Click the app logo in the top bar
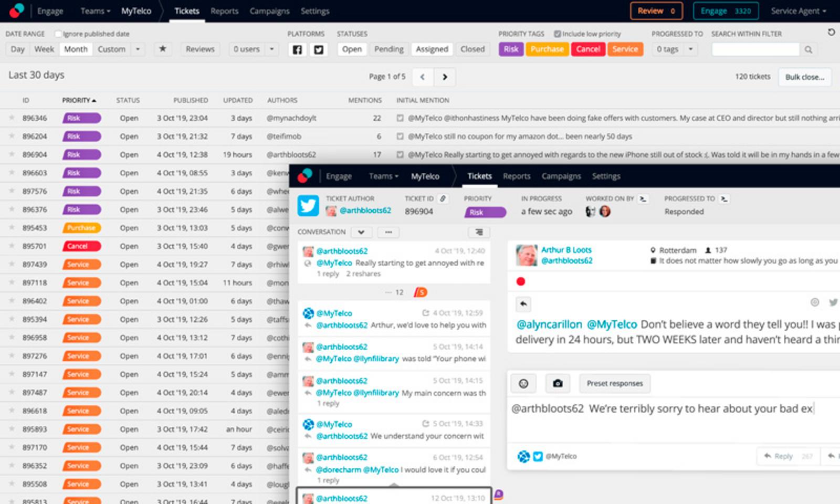The width and height of the screenshot is (840, 504). coord(17,10)
